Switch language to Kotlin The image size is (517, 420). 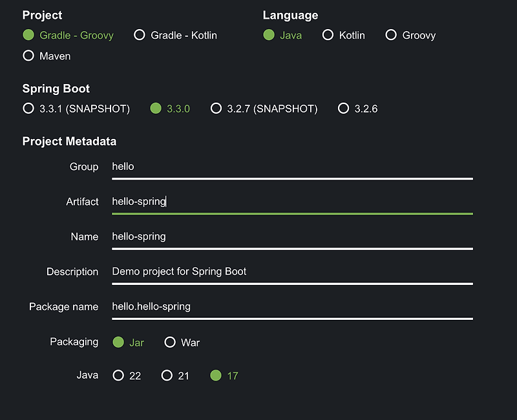click(328, 35)
